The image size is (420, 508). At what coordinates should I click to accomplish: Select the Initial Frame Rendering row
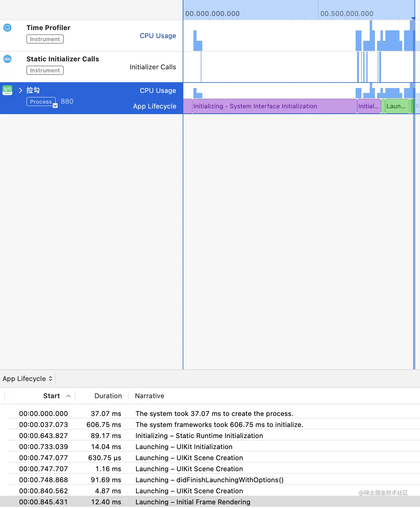(x=210, y=502)
